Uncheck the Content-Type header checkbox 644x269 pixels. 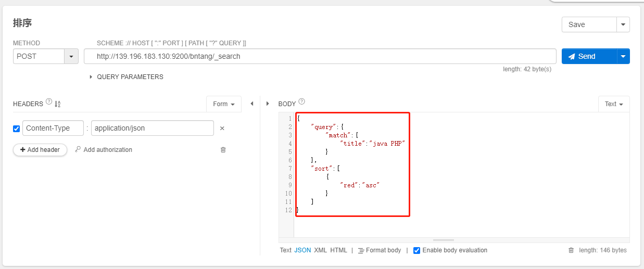point(16,129)
